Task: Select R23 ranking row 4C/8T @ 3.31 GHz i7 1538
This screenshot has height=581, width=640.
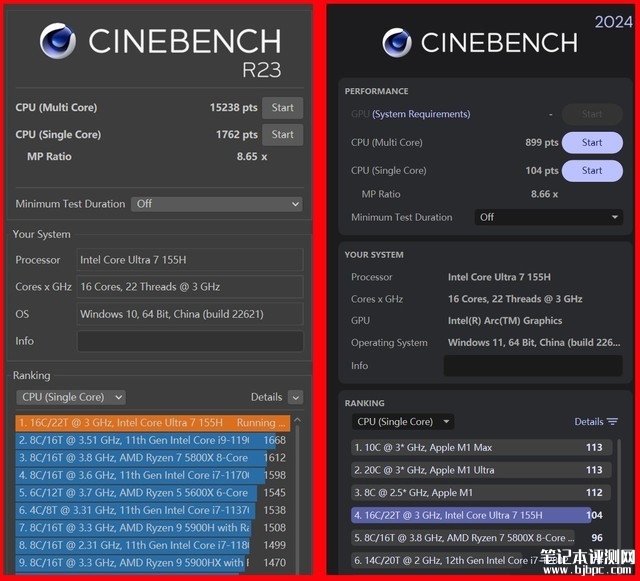Action: pyautogui.click(x=153, y=510)
